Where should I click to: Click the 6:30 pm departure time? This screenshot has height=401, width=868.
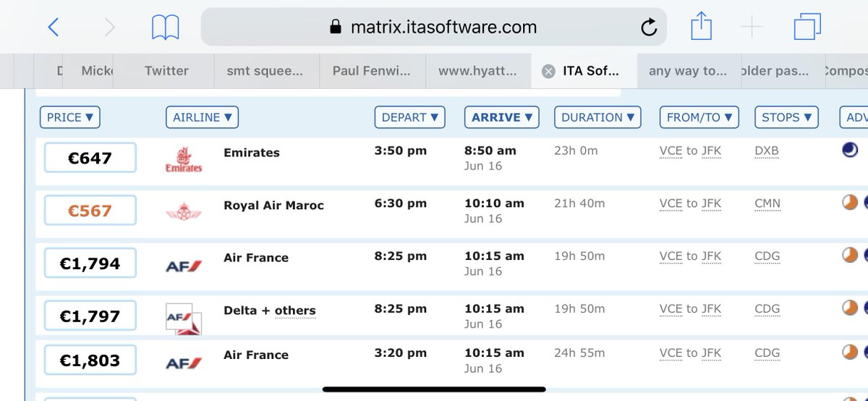(401, 204)
